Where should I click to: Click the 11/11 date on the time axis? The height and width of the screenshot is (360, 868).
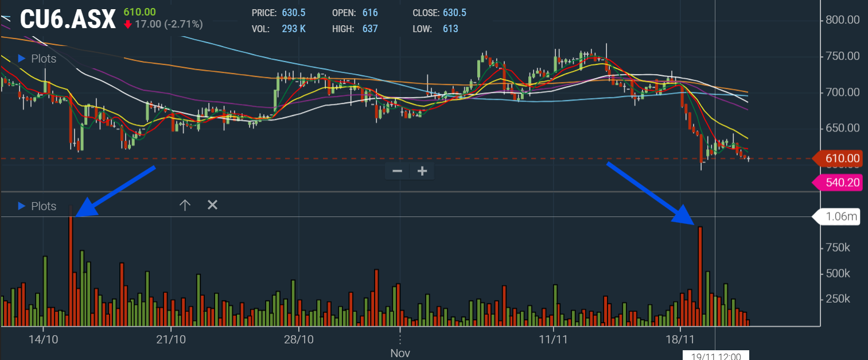coord(553,339)
